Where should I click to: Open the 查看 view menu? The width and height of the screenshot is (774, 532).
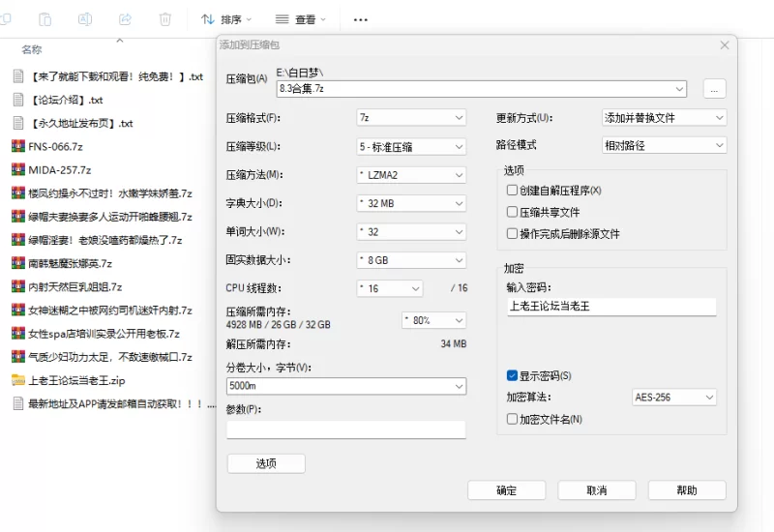[301, 19]
